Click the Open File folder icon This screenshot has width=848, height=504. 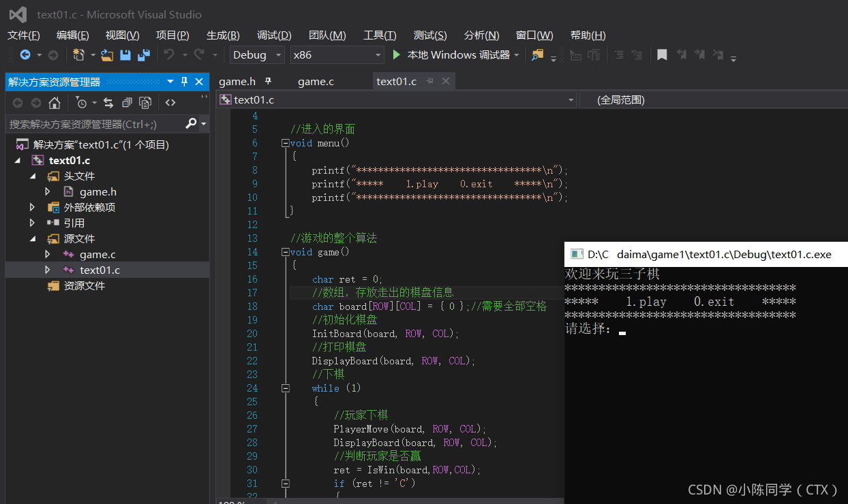tap(107, 55)
